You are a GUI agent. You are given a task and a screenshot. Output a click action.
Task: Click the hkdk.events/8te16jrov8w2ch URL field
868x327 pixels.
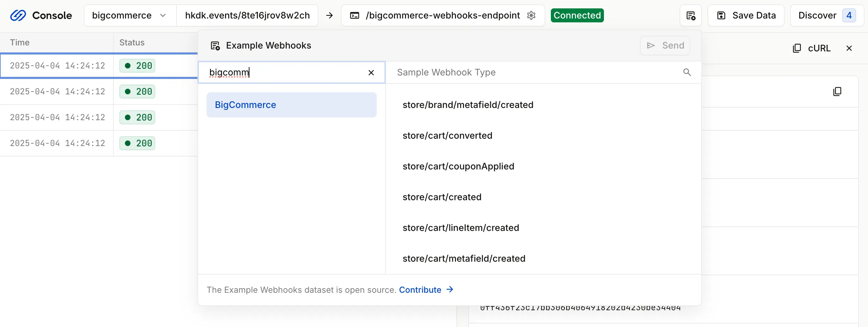[247, 15]
